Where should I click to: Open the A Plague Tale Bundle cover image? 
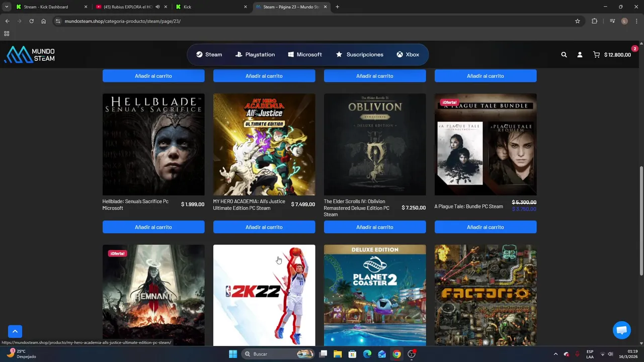point(486,144)
